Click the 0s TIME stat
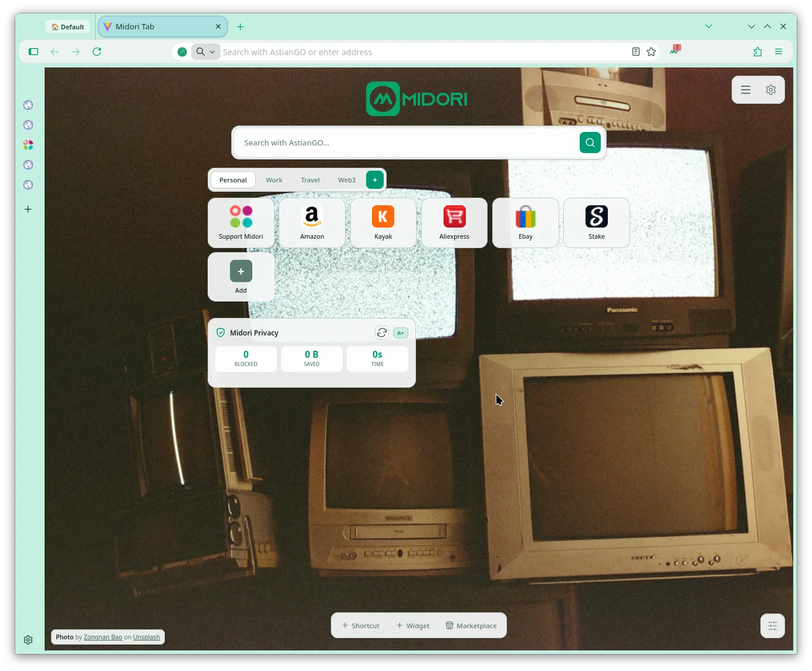This screenshot has height=671, width=812. pos(377,358)
